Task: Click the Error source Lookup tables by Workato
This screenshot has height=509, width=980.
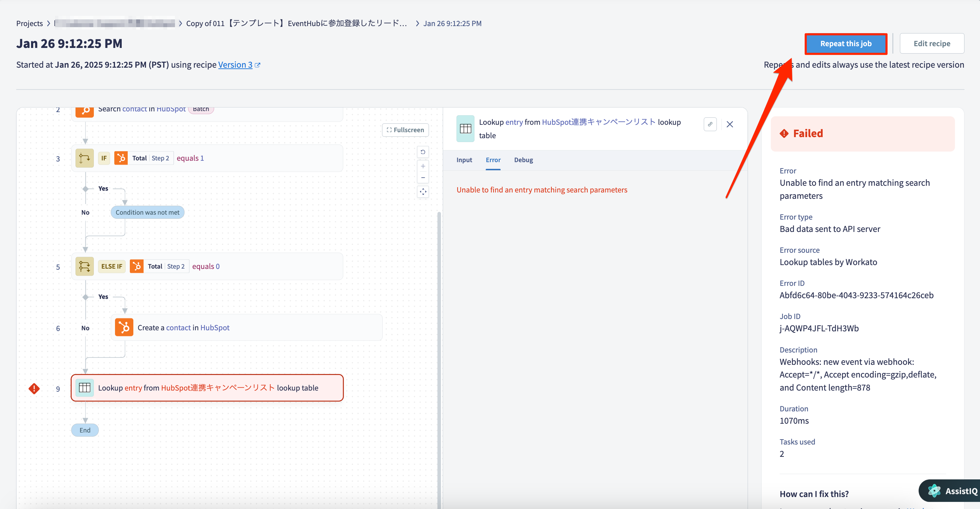Action: (x=828, y=262)
